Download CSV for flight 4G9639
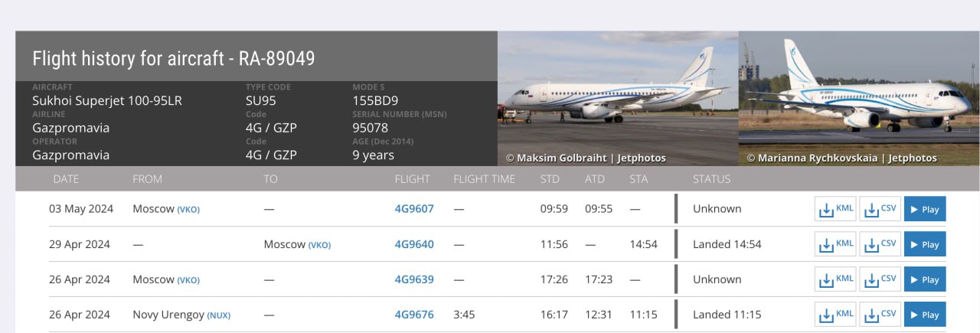 click(x=880, y=279)
